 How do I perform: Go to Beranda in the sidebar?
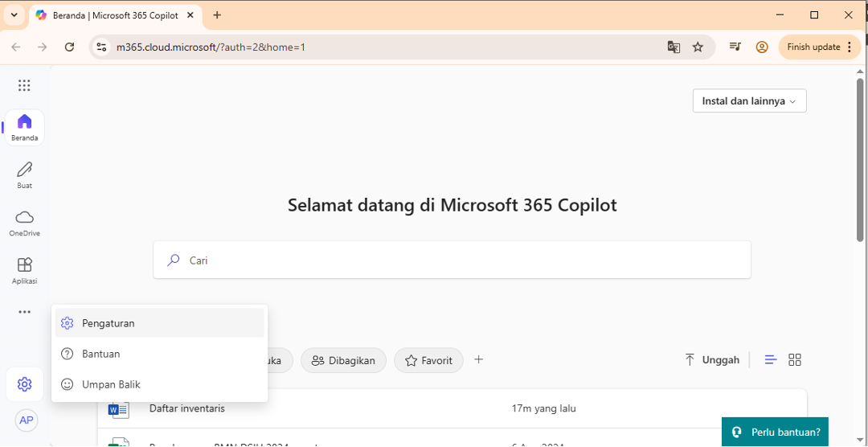pyautogui.click(x=24, y=127)
